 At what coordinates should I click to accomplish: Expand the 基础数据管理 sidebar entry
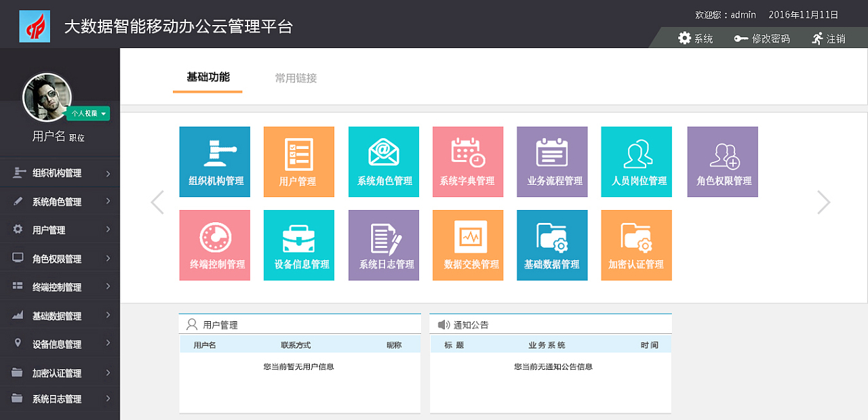(x=60, y=314)
